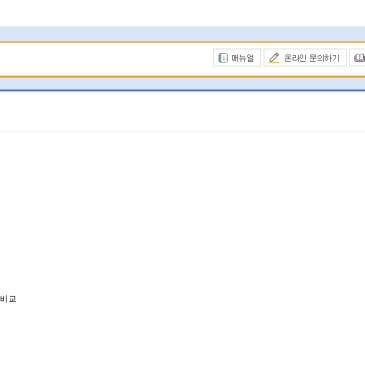Click empty toolbar area left of 매뉴얼
Image resolution: width=365 pixels, height=365 pixels.
coord(107,59)
